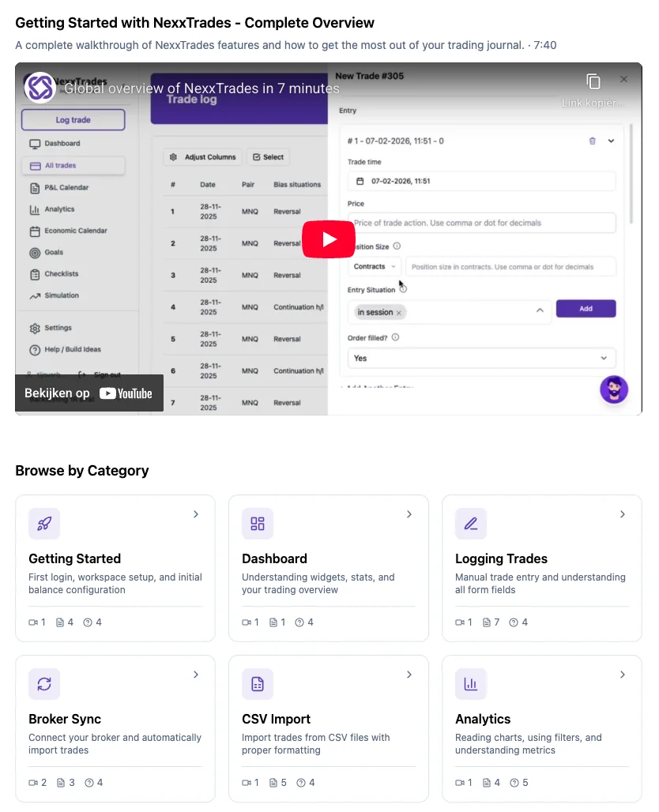659x812 pixels.
Task: Click the rocket icon on Getting Started
Action: click(44, 524)
